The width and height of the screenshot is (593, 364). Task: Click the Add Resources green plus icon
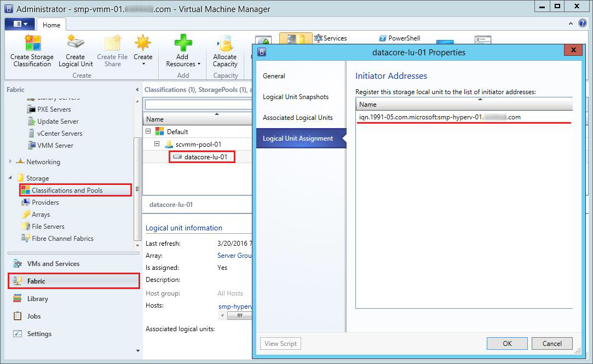(182, 43)
